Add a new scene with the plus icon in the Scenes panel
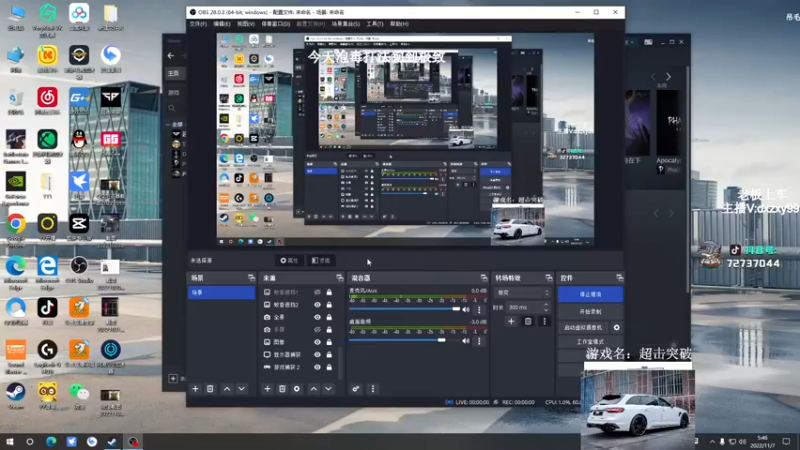This screenshot has height=450, width=800. point(195,389)
